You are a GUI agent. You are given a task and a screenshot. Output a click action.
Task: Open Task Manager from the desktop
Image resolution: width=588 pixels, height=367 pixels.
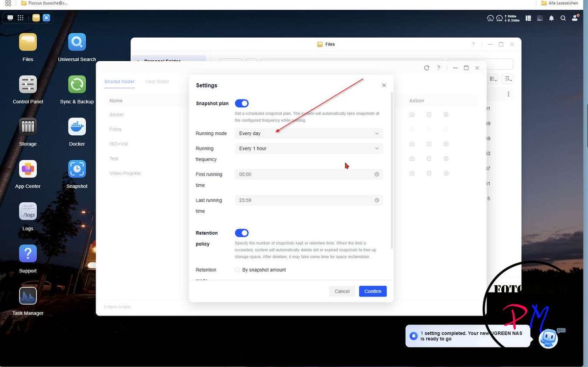click(27, 295)
